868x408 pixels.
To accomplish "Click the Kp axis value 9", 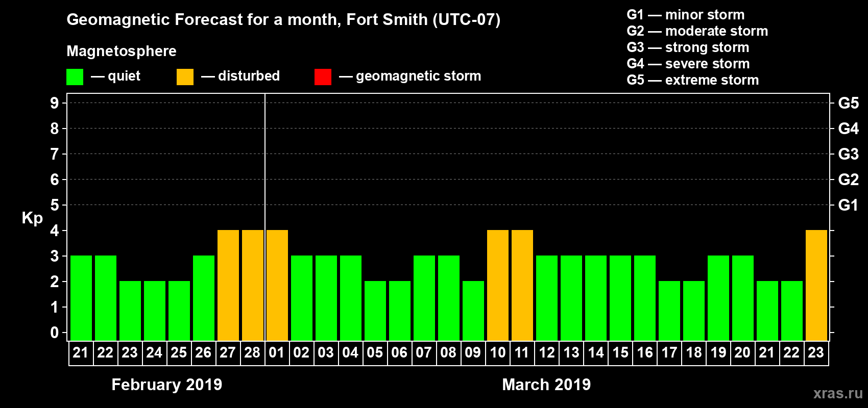I will (55, 103).
